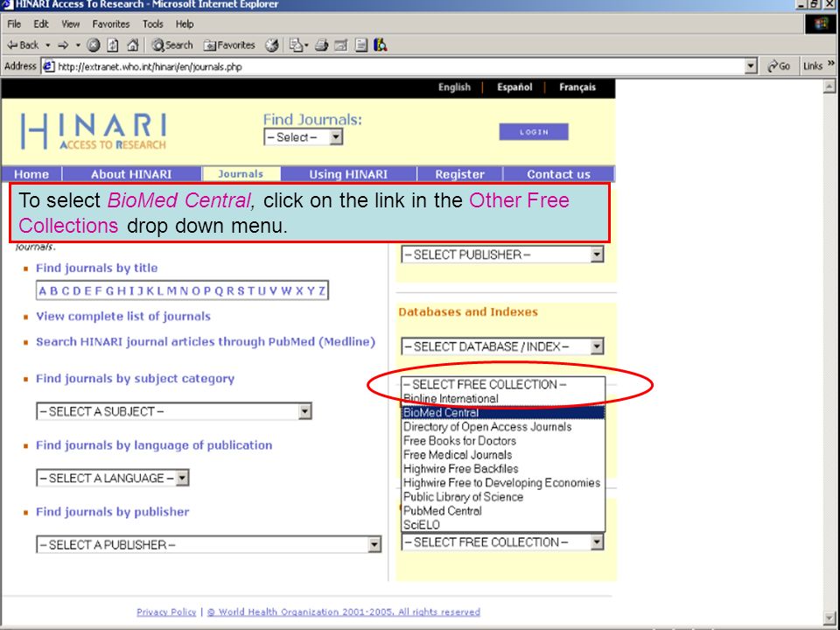Open the Favorites toolbar button

coord(229,45)
